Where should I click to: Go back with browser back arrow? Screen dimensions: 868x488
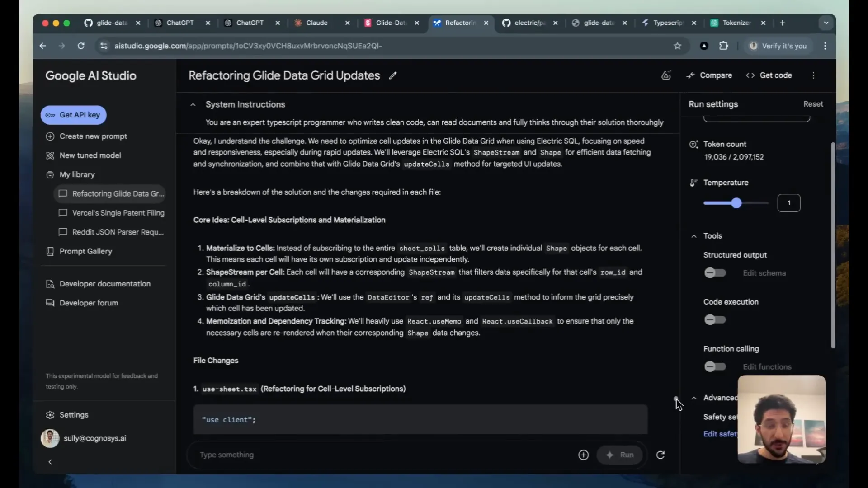coord(43,46)
